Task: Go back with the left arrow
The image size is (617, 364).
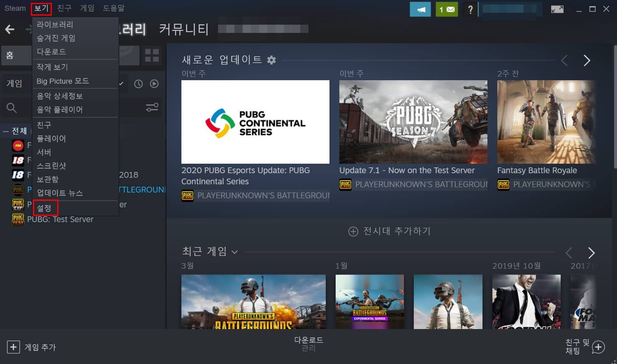Action: [x=9, y=29]
